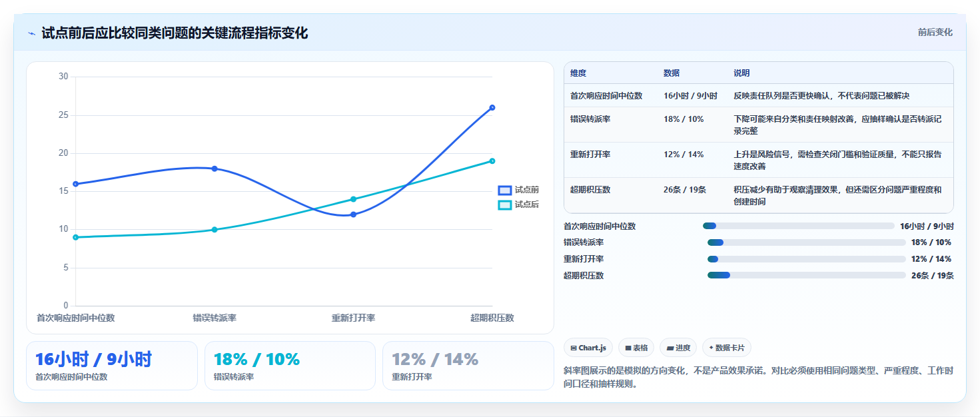Open the 16小时 / 9小时 data card
980x417 pixels.
coord(112,366)
